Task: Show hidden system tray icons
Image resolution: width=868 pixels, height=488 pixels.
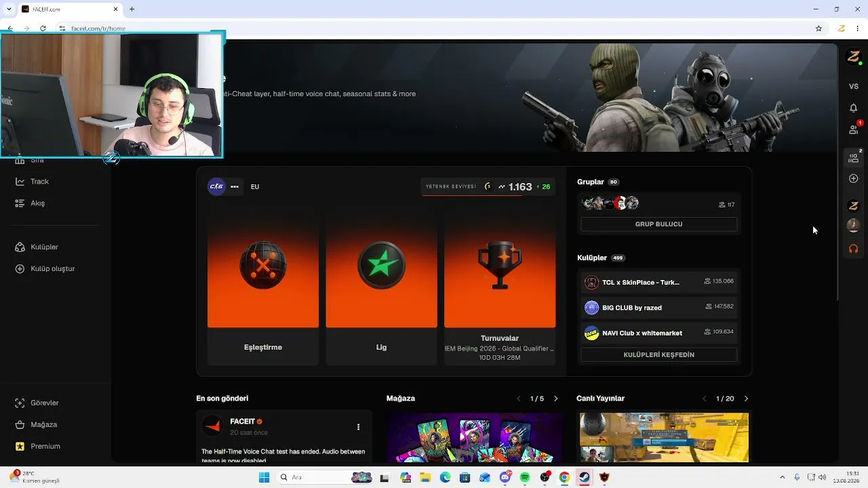Action: point(783,478)
